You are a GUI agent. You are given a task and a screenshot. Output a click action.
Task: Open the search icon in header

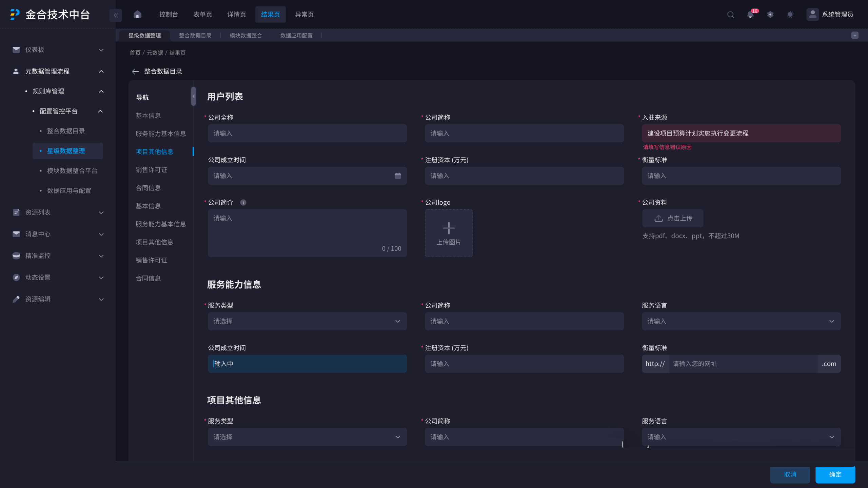[730, 15]
